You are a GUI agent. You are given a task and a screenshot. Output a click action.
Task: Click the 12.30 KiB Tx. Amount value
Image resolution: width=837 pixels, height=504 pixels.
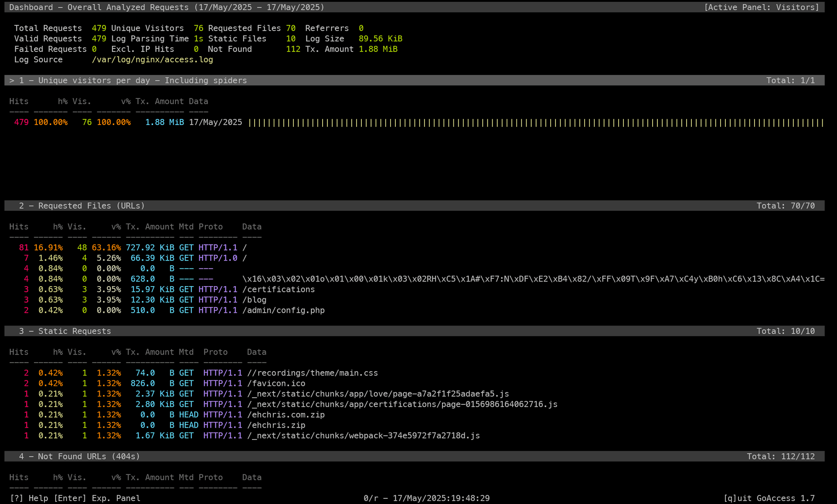pyautogui.click(x=152, y=300)
